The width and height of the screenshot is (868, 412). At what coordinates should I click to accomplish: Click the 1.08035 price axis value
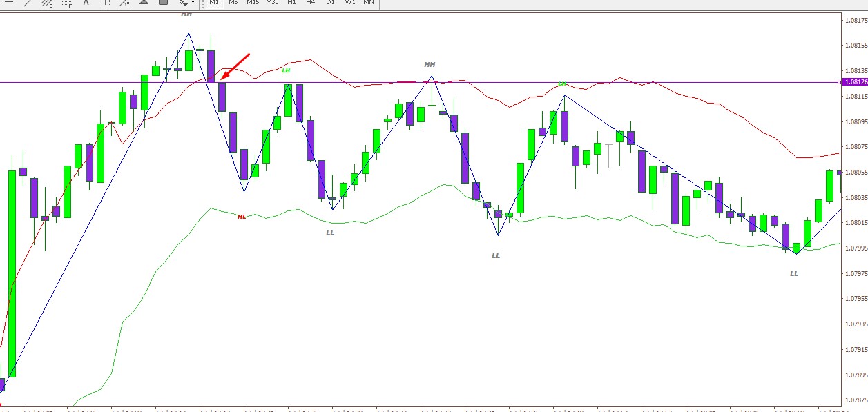tap(856, 197)
